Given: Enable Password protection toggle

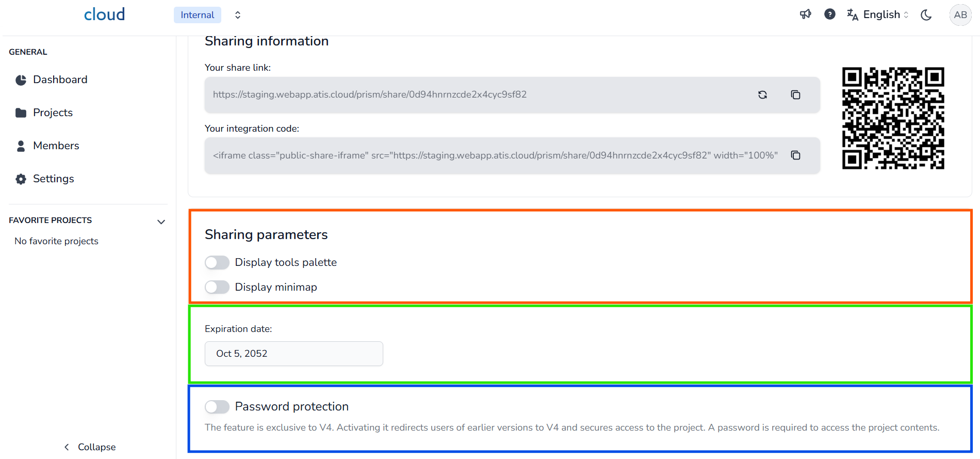Looking at the screenshot, I should tap(217, 407).
